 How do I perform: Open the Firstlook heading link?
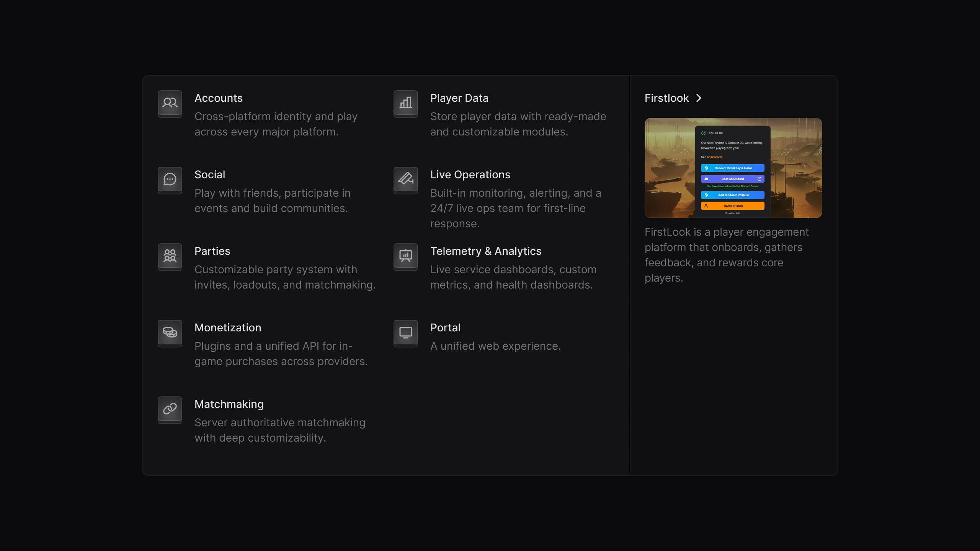pos(666,98)
